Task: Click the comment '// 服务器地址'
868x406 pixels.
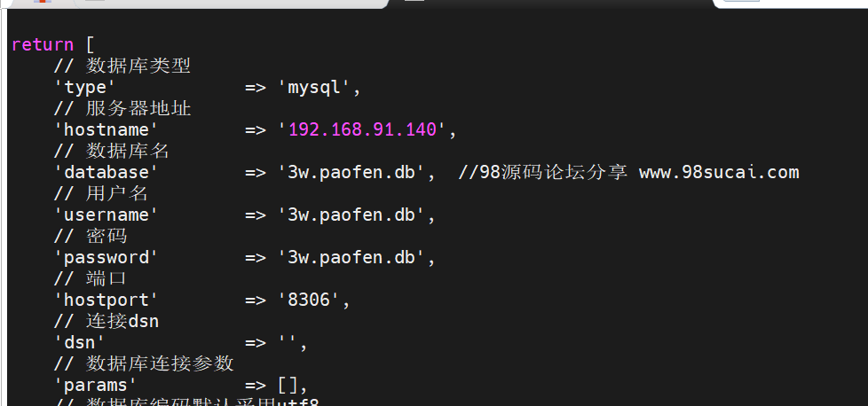Action: tap(122, 108)
